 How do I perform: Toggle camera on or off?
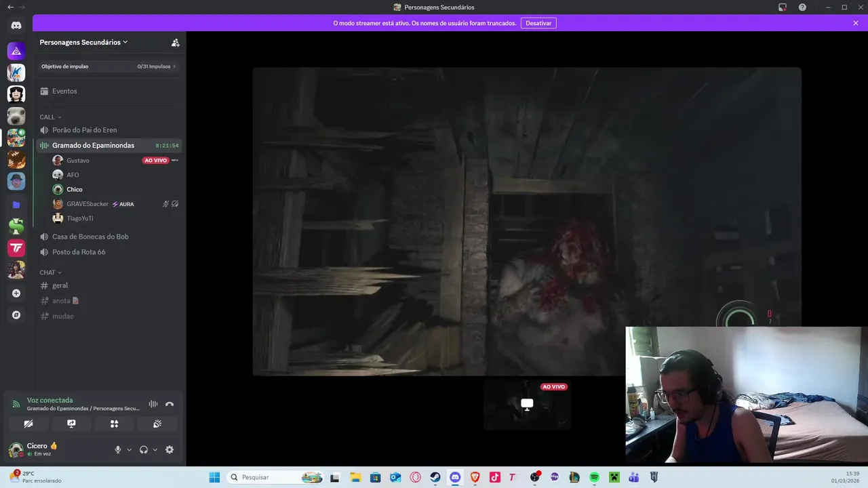[x=28, y=424]
